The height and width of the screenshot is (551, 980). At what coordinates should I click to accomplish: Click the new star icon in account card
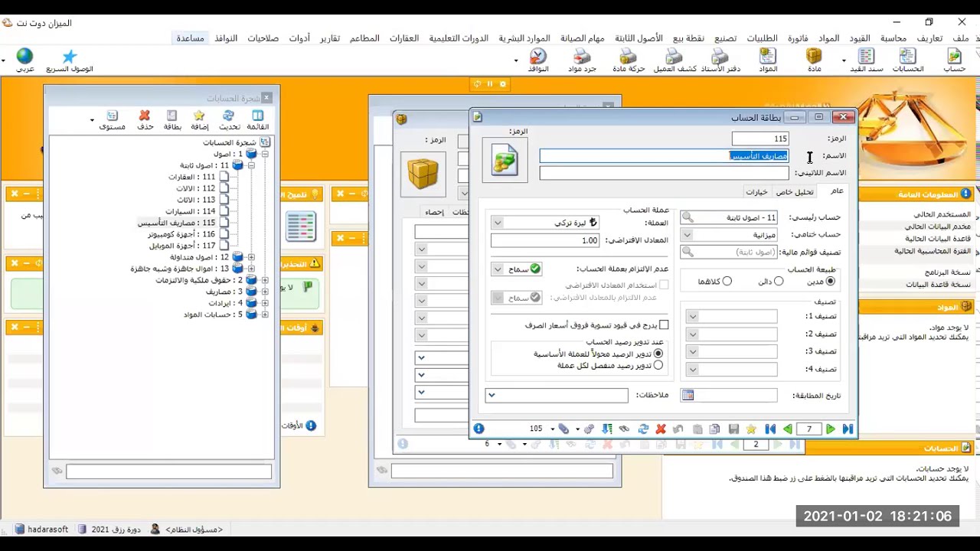(752, 429)
